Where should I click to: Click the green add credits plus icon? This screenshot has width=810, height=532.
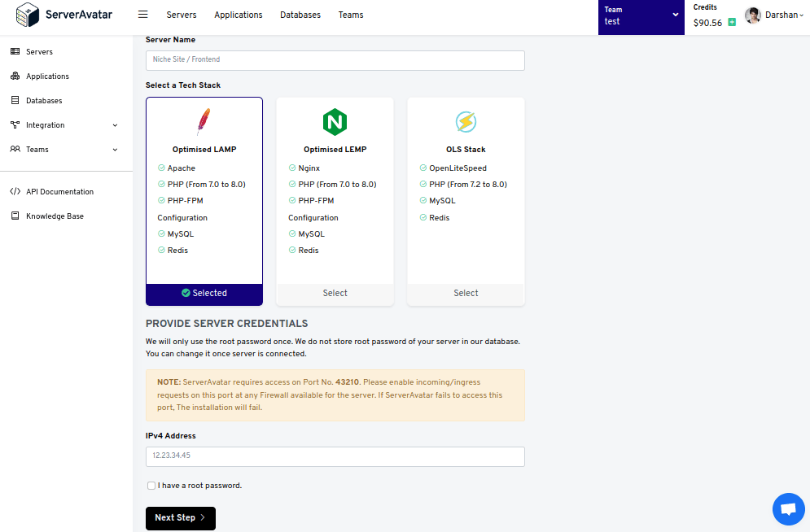point(732,22)
